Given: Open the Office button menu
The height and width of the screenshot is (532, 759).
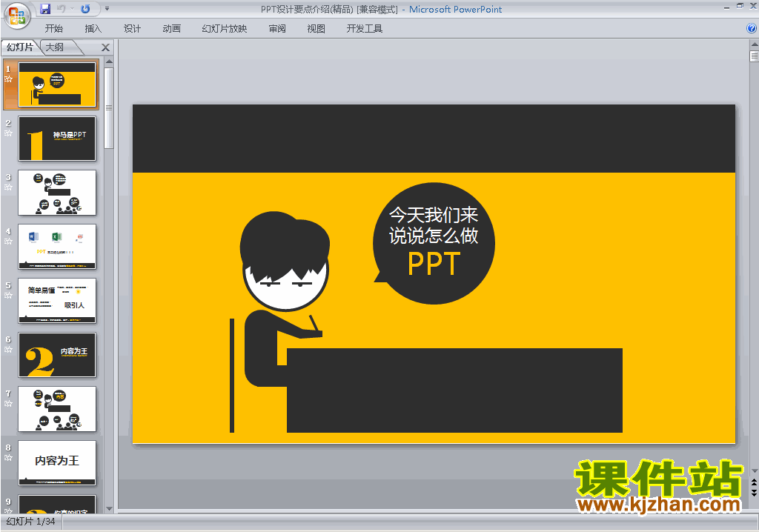Looking at the screenshot, I should pyautogui.click(x=18, y=16).
